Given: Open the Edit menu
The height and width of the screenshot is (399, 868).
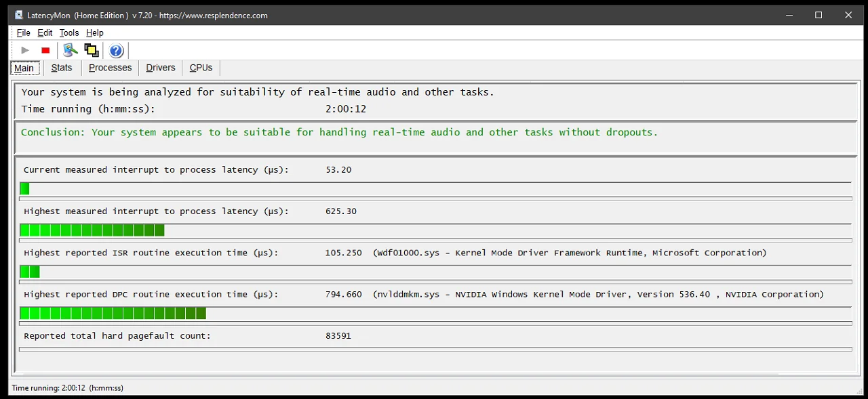Looking at the screenshot, I should point(45,33).
